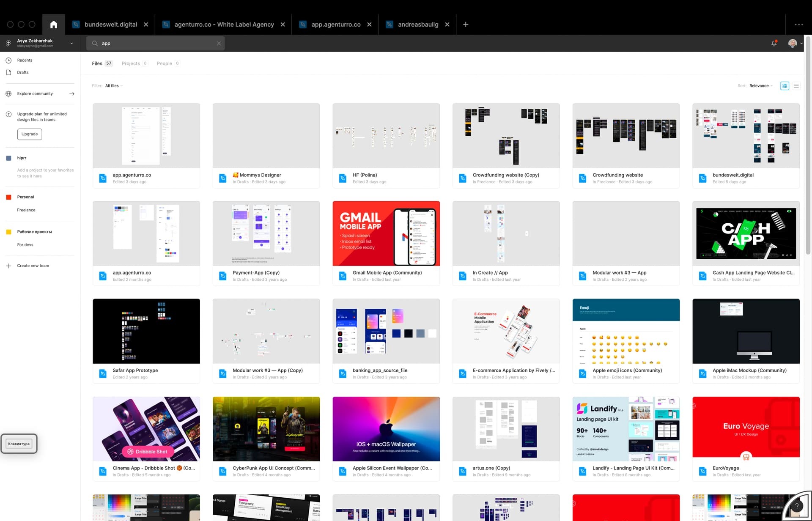Open the Freelance project

coord(26,210)
